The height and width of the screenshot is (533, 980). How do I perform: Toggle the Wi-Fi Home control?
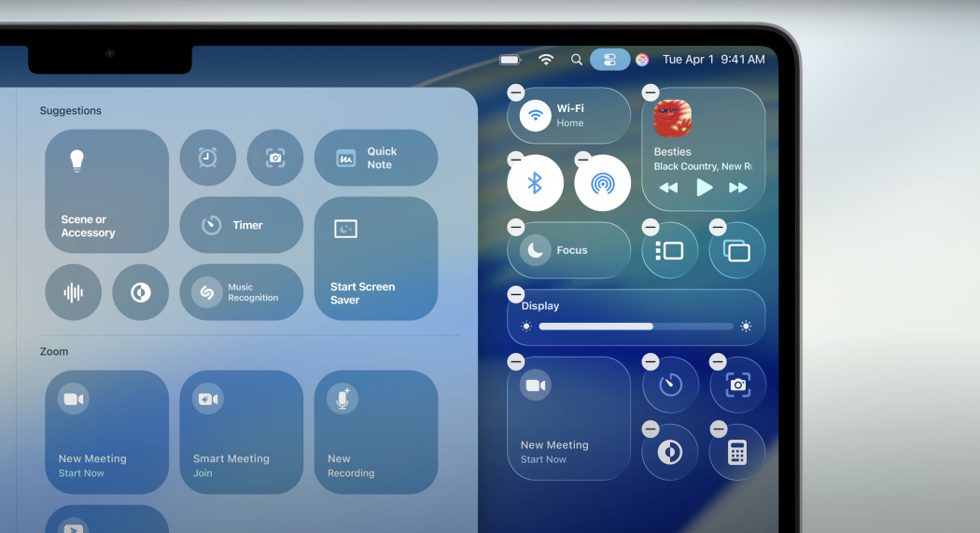click(x=536, y=116)
